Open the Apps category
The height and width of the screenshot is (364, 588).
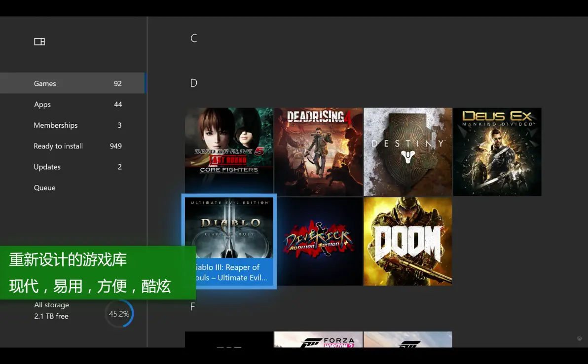[73, 104]
